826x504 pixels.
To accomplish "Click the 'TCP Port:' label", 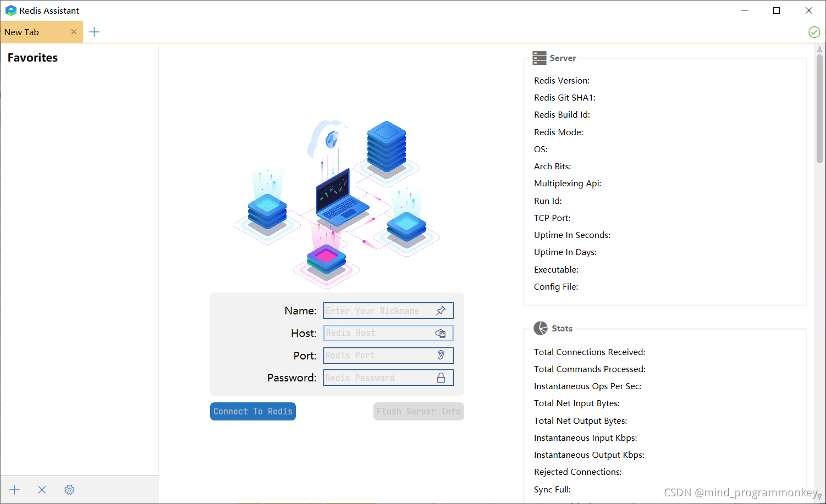I will 552,218.
